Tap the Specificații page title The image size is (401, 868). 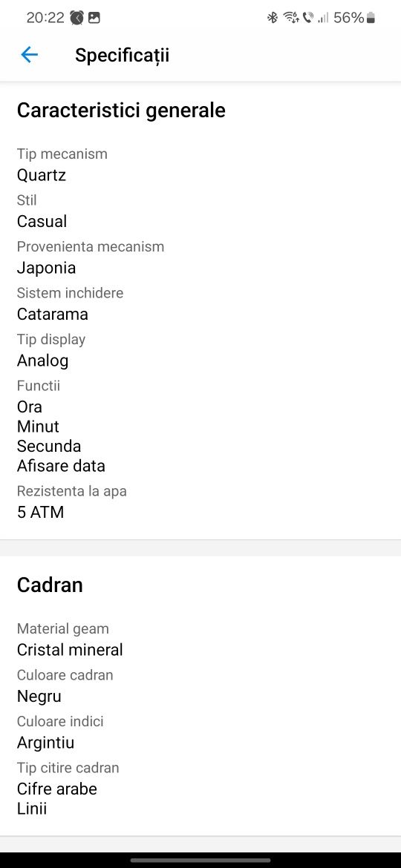click(122, 56)
